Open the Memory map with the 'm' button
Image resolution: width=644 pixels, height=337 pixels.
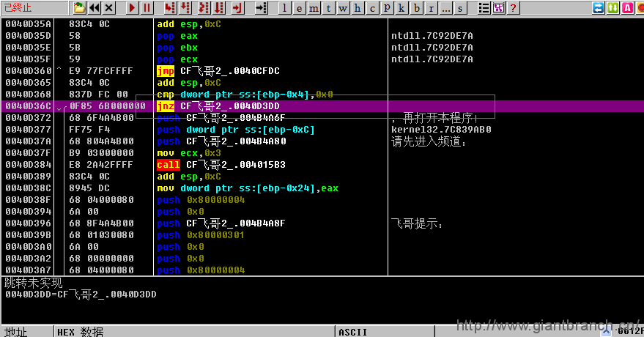[314, 8]
